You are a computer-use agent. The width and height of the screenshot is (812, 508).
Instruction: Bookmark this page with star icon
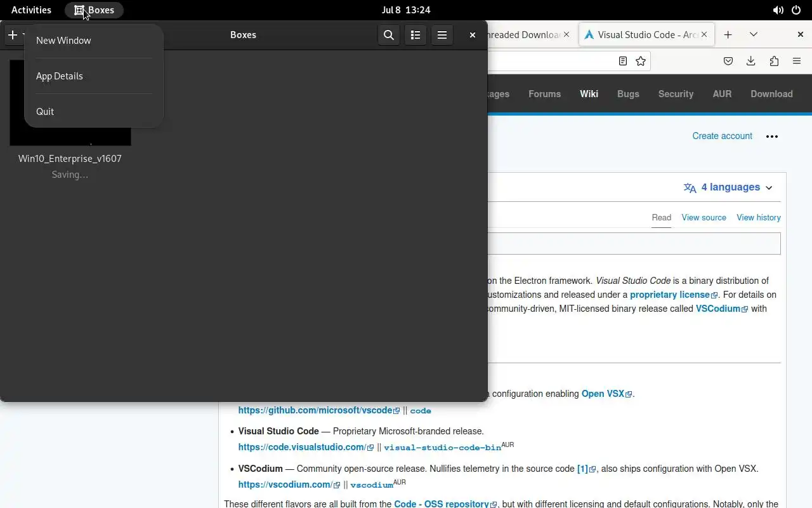tap(641, 61)
